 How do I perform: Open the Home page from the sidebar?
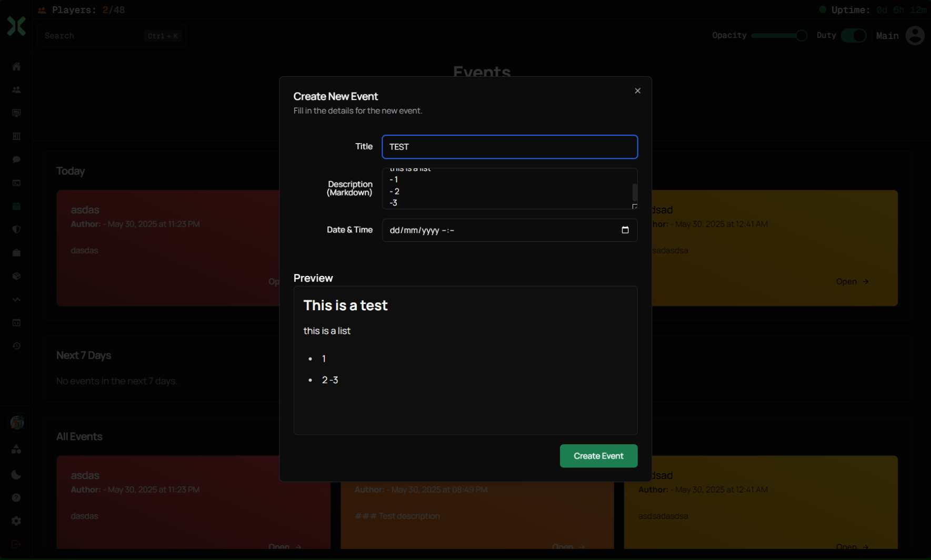click(16, 66)
